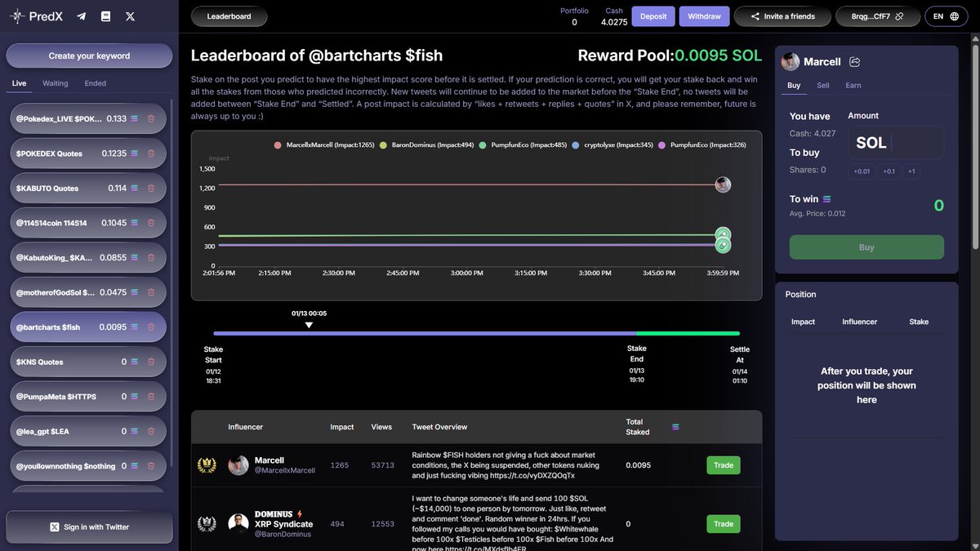Viewport: 980px width, 551px height.
Task: Click the green Buy button
Action: pyautogui.click(x=866, y=247)
